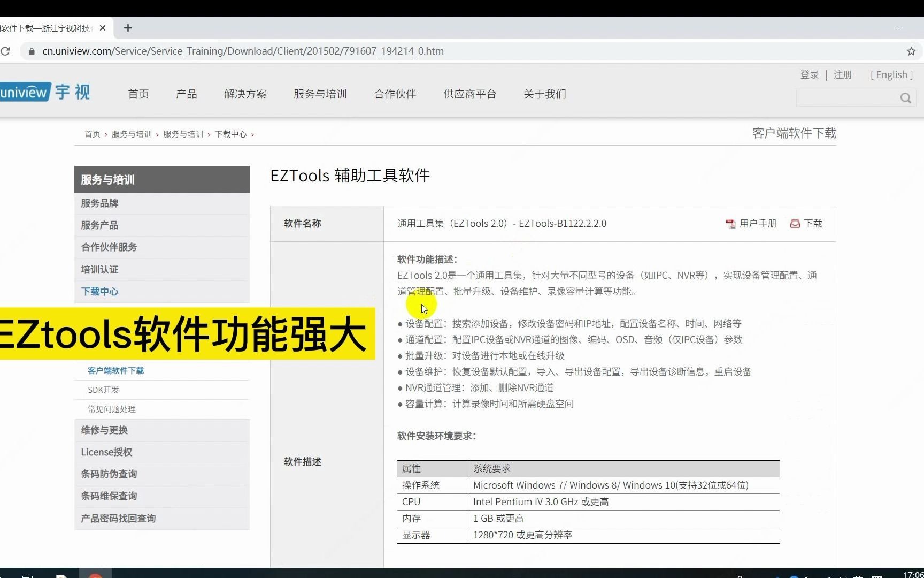The image size is (924, 578).
Task: Click the 注册 link
Action: point(843,75)
